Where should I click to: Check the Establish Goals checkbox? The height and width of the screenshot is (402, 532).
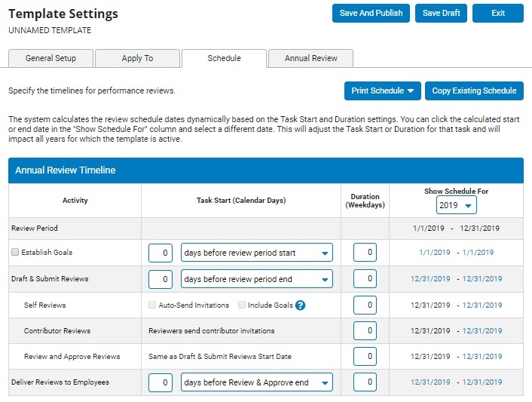point(15,252)
